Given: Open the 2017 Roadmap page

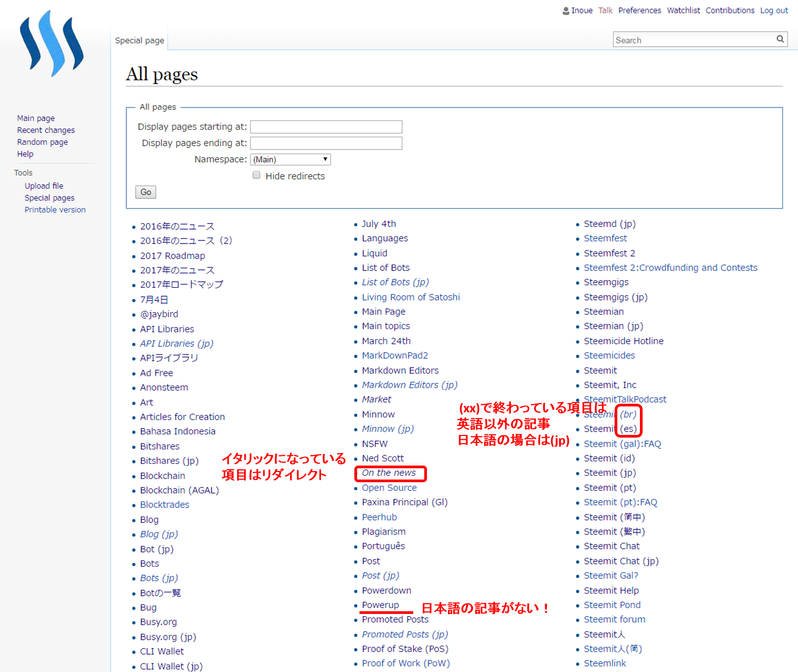Looking at the screenshot, I should tap(173, 256).
